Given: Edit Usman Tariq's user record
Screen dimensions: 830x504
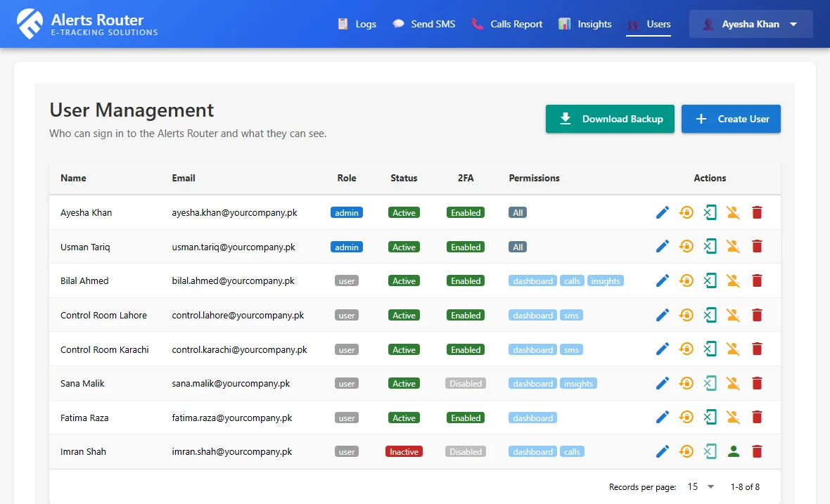Looking at the screenshot, I should click(662, 247).
